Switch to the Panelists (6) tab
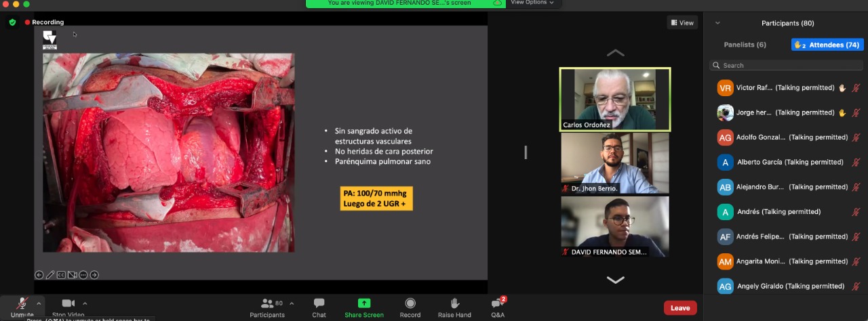The height and width of the screenshot is (321, 868). pos(745,45)
